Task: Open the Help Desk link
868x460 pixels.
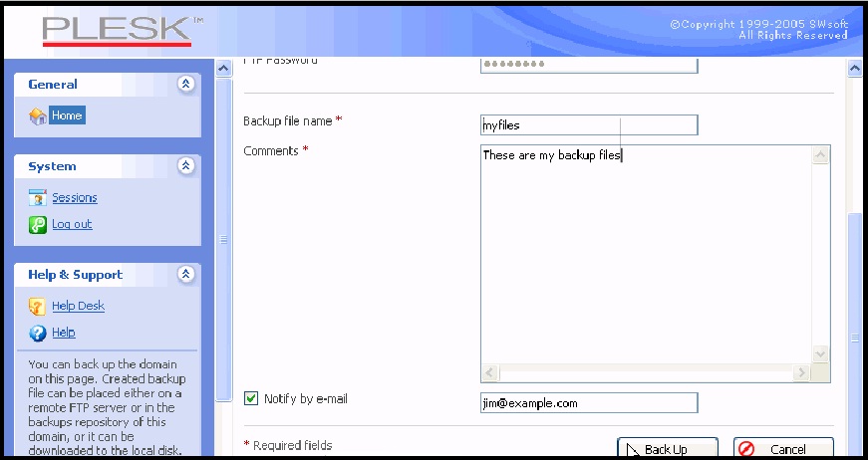Action: pyautogui.click(x=78, y=306)
